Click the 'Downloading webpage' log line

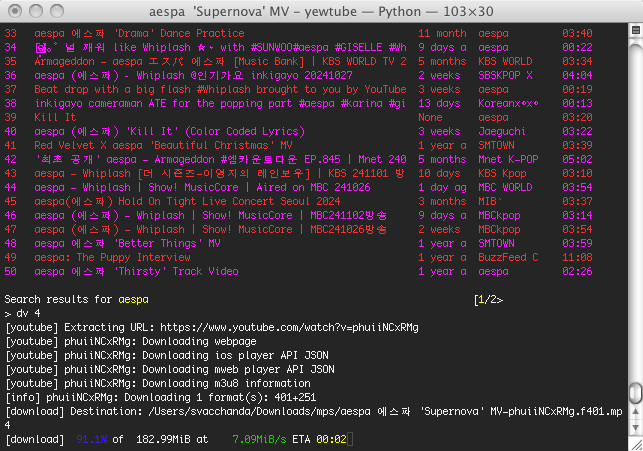tap(131, 341)
